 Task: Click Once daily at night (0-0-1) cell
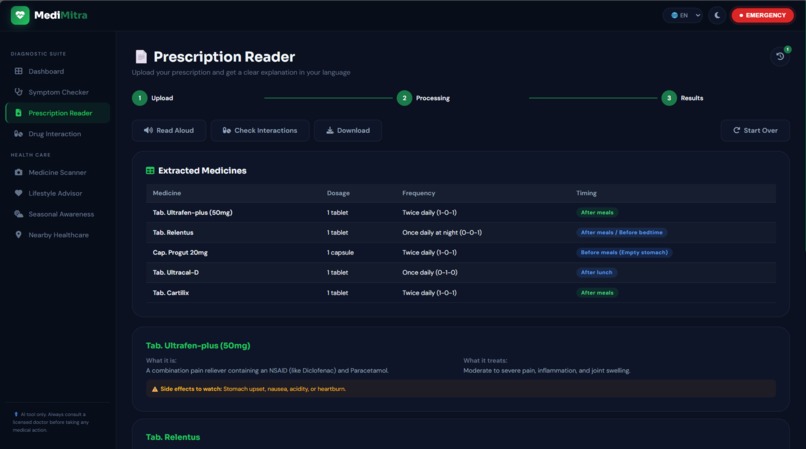coord(442,232)
